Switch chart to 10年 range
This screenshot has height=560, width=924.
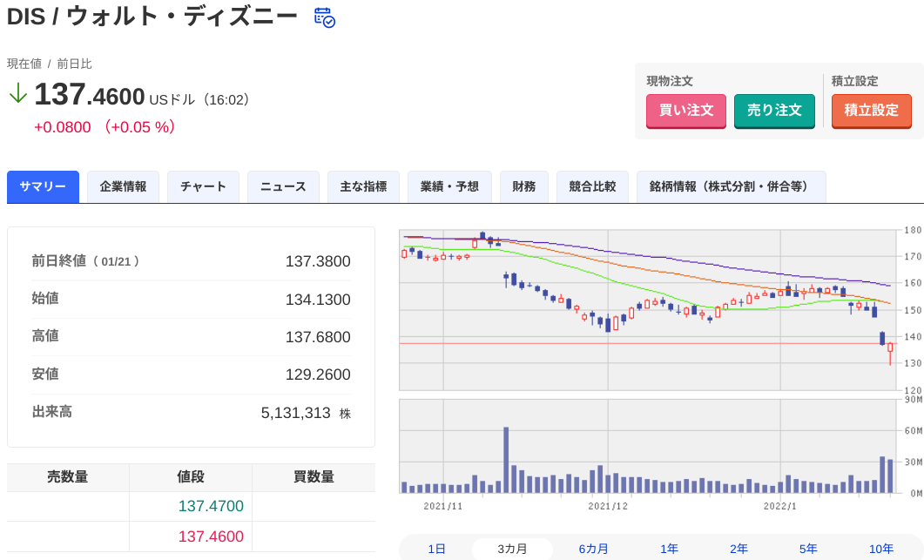pos(881,549)
